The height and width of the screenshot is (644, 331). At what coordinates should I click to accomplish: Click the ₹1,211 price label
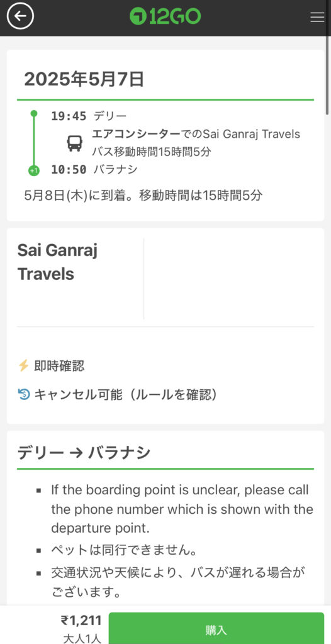point(81,620)
